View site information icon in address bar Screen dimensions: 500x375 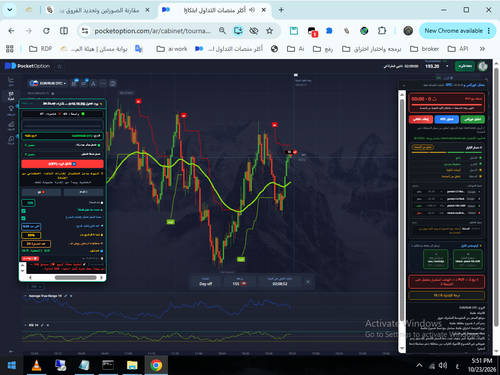pyautogui.click(x=85, y=31)
